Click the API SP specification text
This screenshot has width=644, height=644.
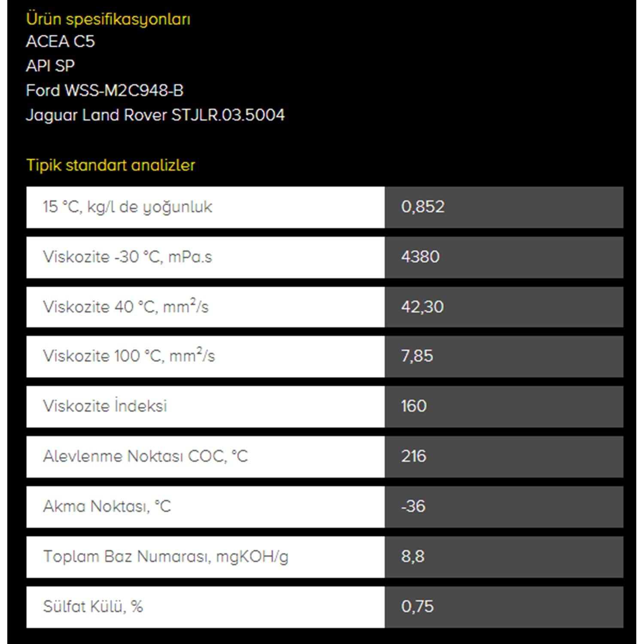50,66
